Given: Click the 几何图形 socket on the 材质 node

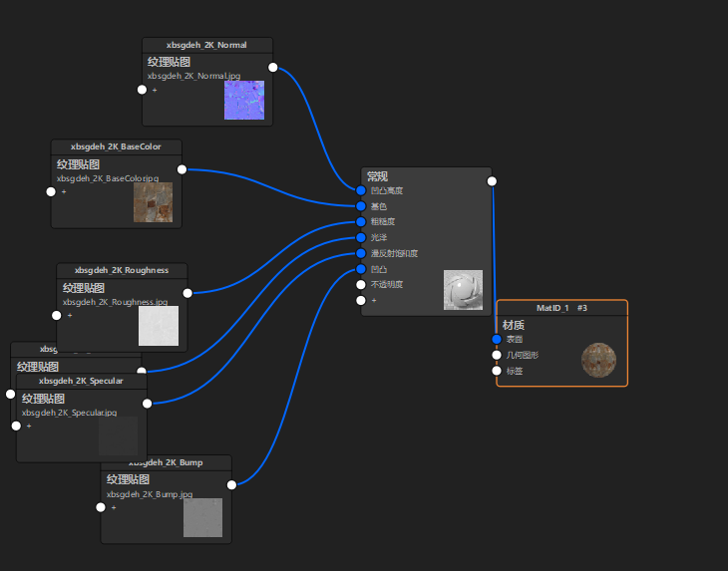Looking at the screenshot, I should point(497,355).
